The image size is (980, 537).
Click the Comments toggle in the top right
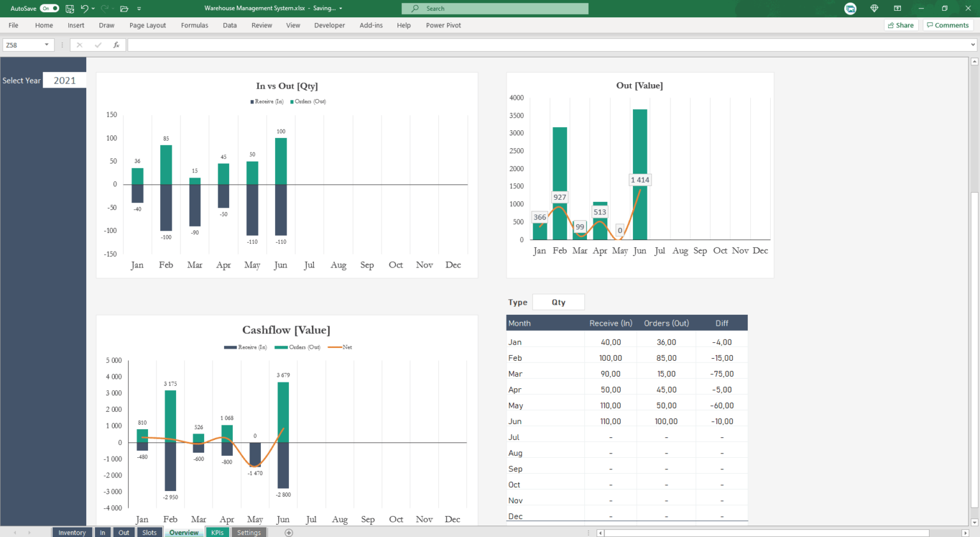point(948,25)
